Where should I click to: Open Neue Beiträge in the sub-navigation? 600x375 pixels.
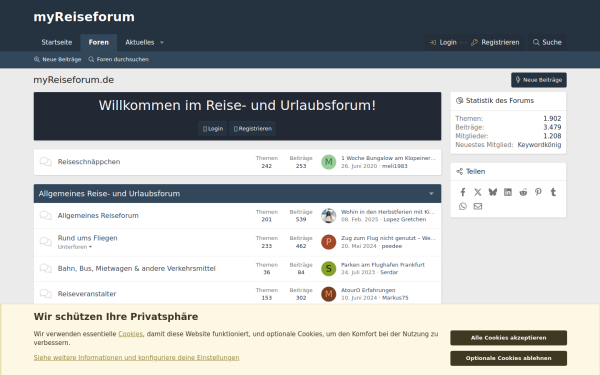coord(58,59)
